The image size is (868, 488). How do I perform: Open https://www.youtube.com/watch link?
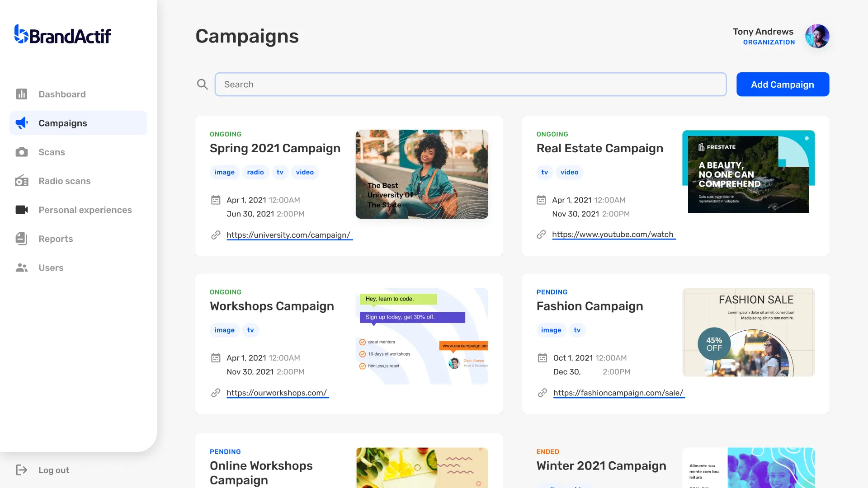pos(613,235)
